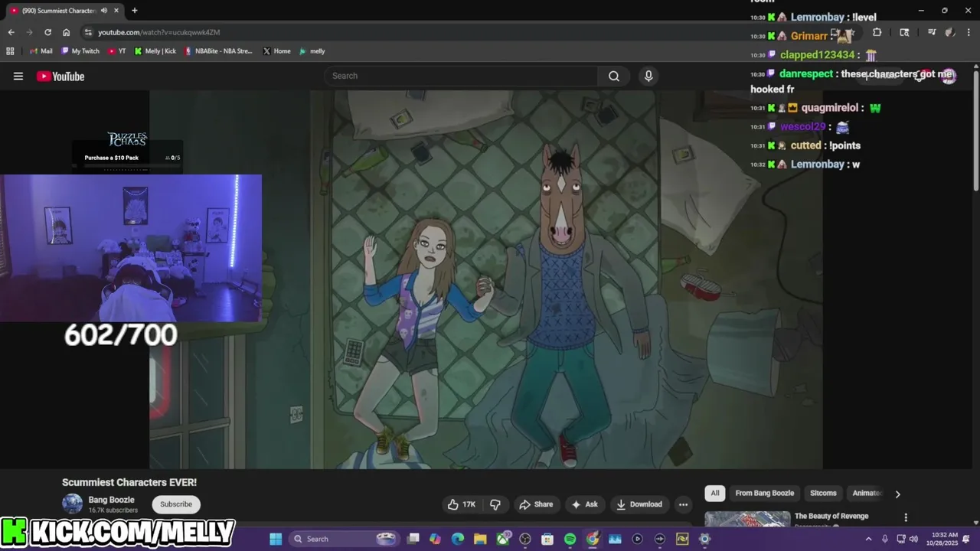Open the NBABite bookmark
This screenshot has height=551, width=980.
[x=219, y=51]
